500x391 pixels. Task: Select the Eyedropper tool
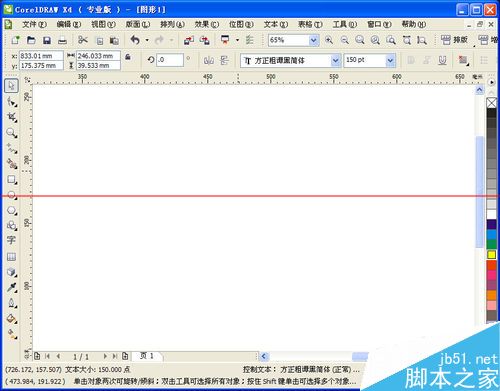pos(11,287)
